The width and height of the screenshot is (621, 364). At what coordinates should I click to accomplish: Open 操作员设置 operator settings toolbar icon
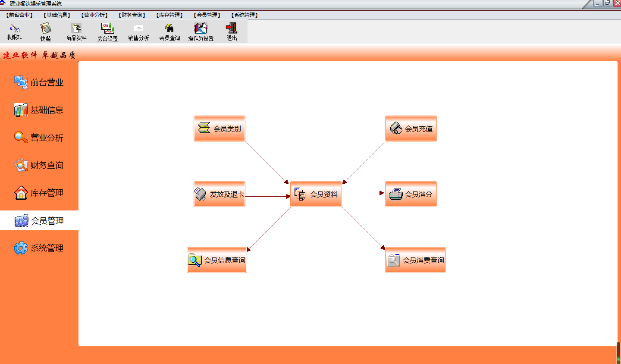201,31
